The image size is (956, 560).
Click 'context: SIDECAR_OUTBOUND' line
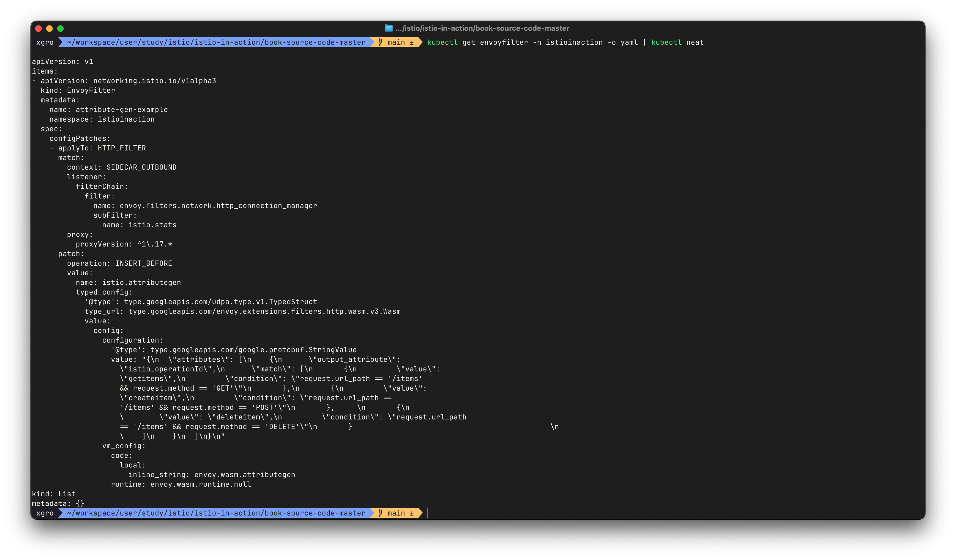pyautogui.click(x=122, y=167)
